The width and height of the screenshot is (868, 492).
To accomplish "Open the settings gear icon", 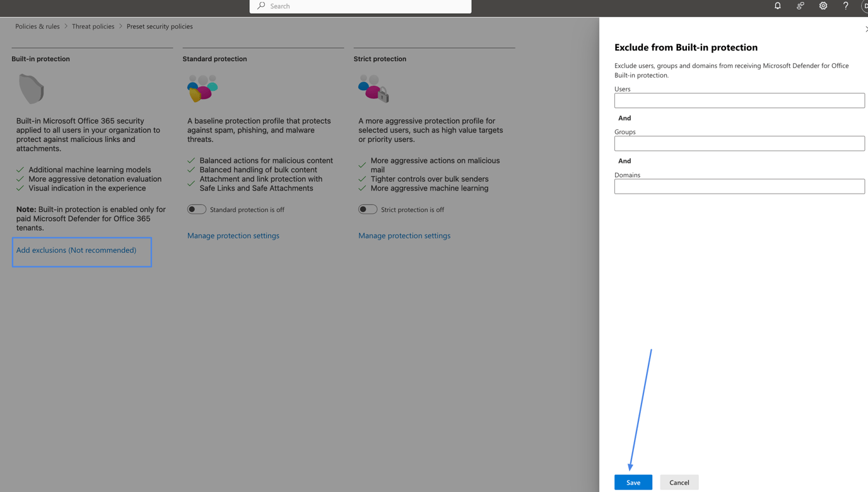I will (823, 6).
